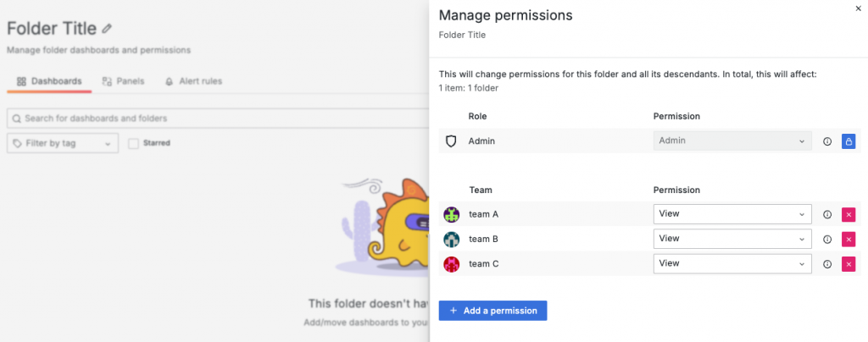Click Add a permission button

[492, 311]
